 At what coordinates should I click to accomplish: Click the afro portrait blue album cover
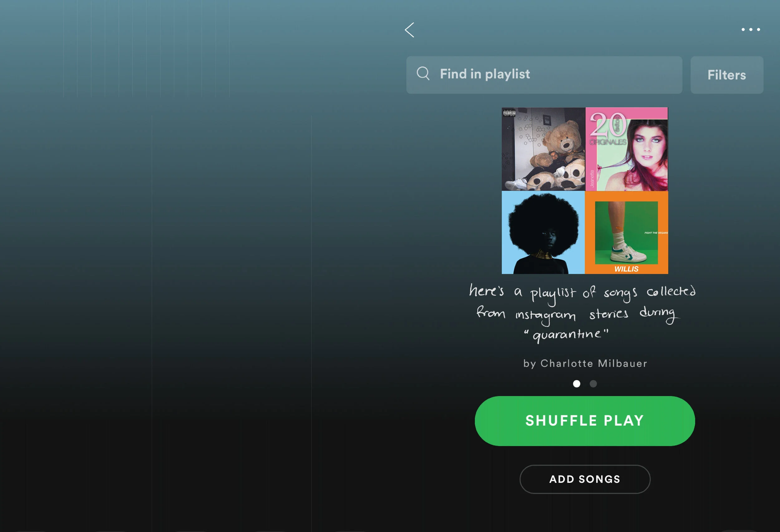click(543, 232)
